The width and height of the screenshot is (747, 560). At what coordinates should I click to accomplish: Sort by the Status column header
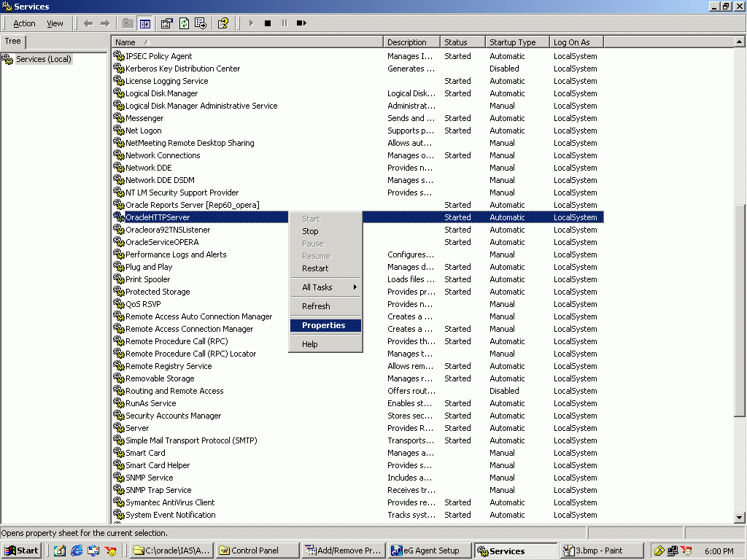tap(462, 42)
